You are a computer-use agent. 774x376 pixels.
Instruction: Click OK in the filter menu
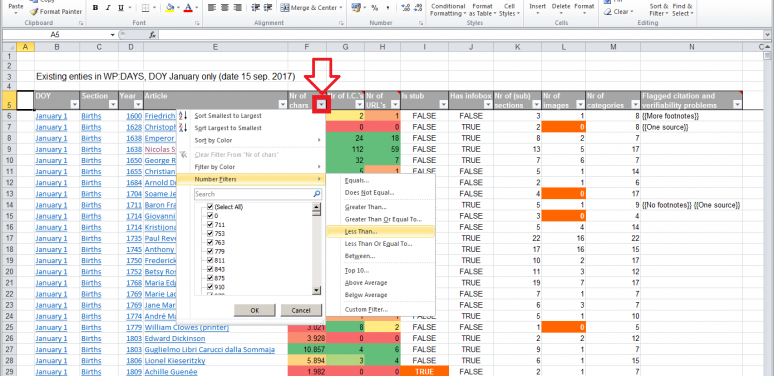click(255, 310)
